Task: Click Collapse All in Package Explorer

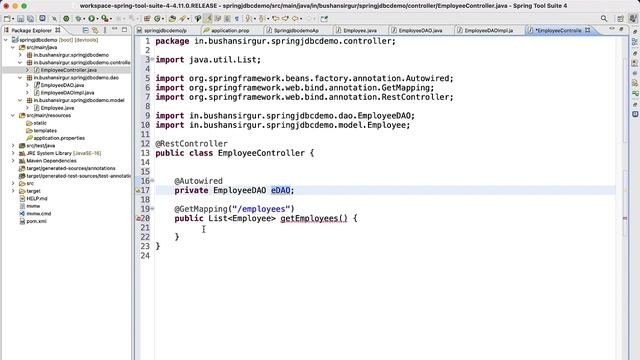Action: tap(85, 30)
